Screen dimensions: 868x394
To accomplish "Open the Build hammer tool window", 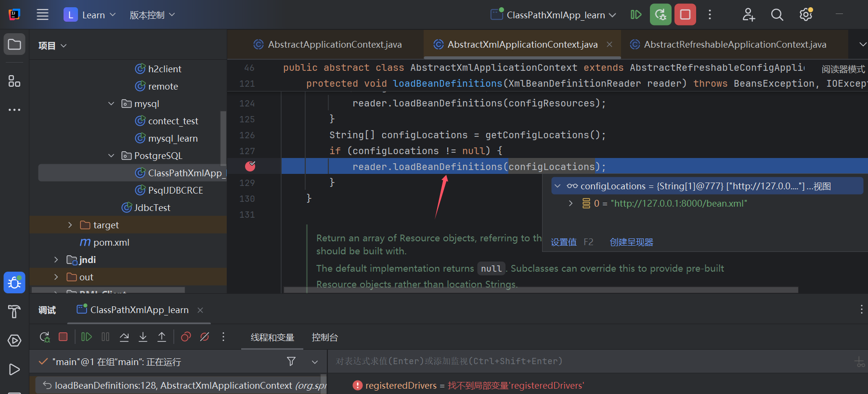I will tap(14, 312).
